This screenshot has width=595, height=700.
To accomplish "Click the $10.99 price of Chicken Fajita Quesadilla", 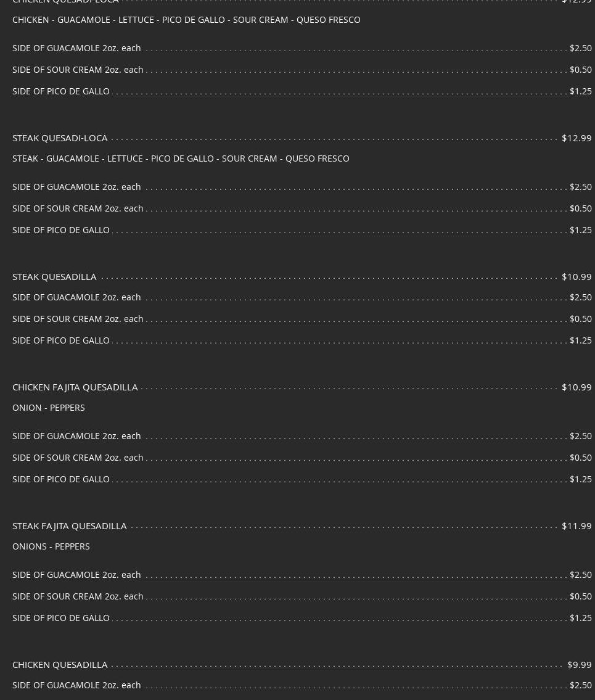I will pyautogui.click(x=577, y=387).
